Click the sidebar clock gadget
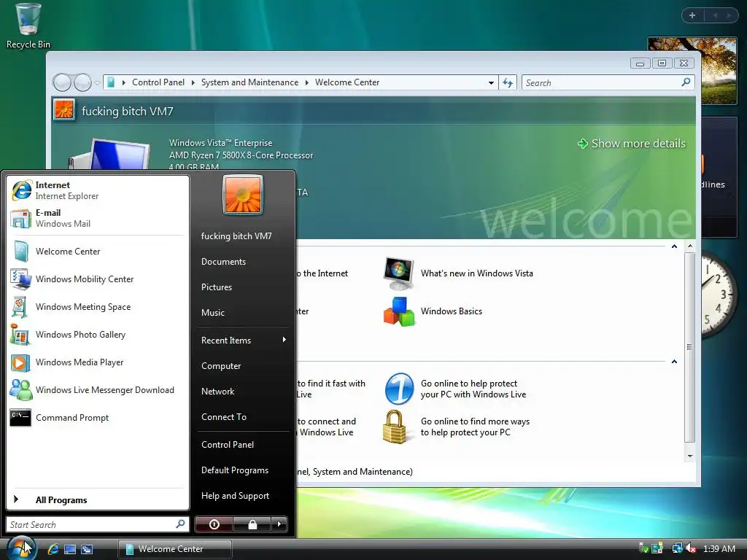 tap(719, 295)
